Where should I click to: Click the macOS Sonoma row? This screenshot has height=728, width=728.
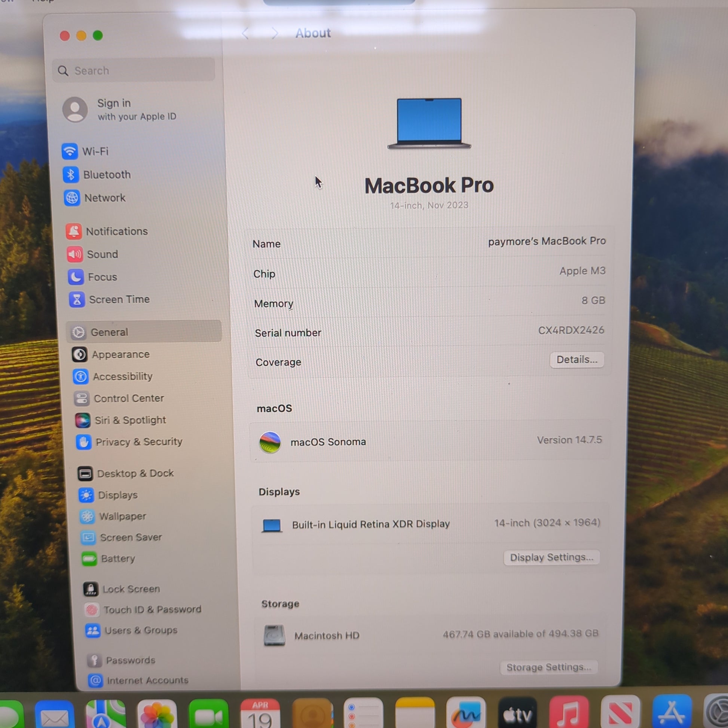(429, 441)
